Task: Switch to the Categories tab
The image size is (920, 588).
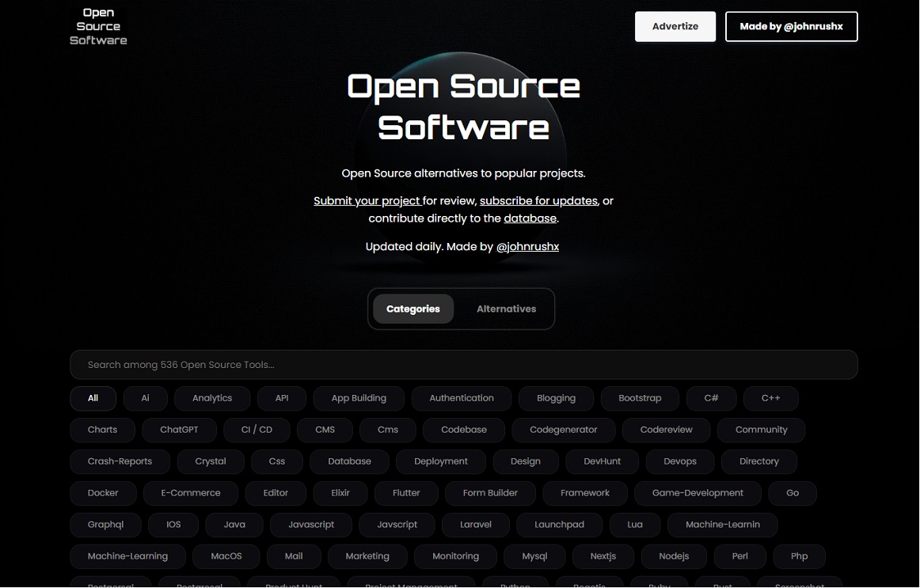Action: [x=412, y=309]
